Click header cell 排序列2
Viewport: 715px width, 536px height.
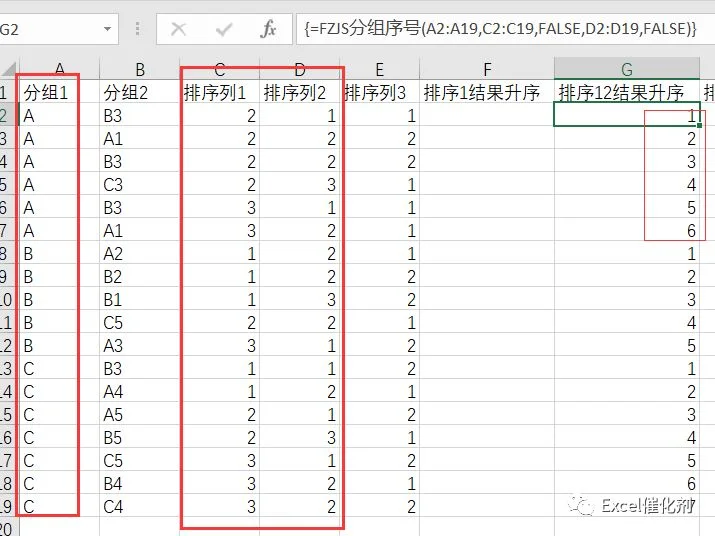[x=300, y=93]
